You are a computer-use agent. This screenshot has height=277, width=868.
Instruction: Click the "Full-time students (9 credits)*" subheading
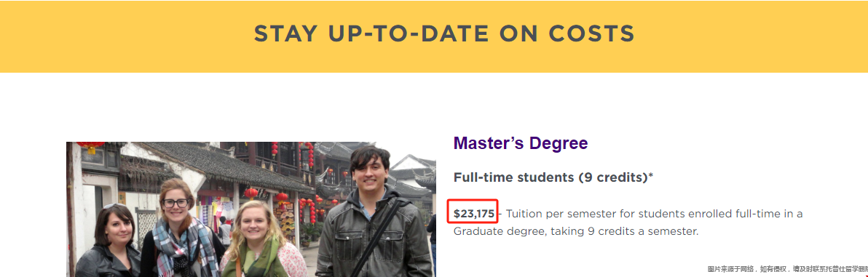pos(553,177)
